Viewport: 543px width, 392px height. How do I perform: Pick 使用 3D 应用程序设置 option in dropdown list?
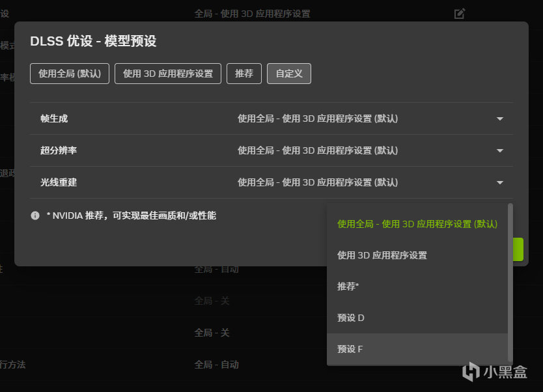pyautogui.click(x=417, y=255)
